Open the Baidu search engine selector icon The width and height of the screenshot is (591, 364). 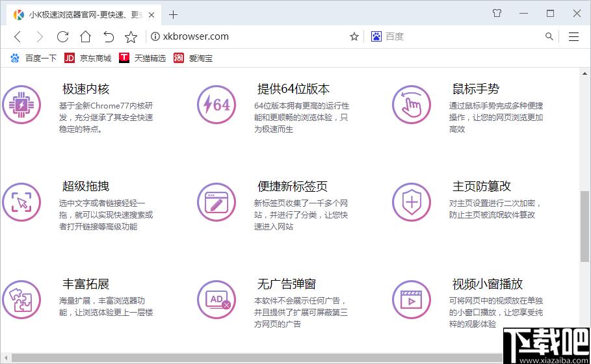pyautogui.click(x=376, y=36)
